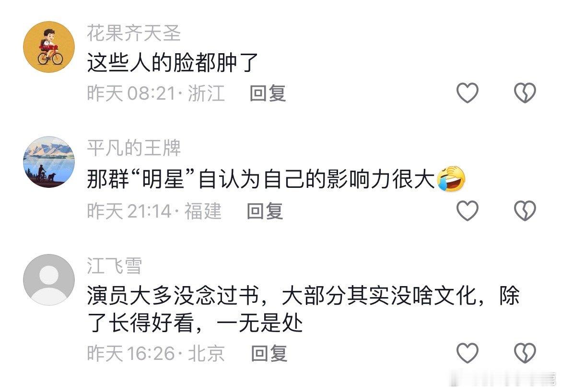561x392 pixels.
Task: Open the profile via username 平凡的王牌
Action: pyautogui.click(x=134, y=148)
